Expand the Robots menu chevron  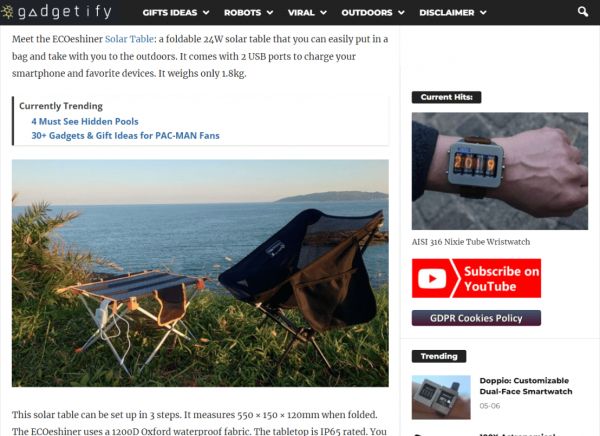click(270, 13)
